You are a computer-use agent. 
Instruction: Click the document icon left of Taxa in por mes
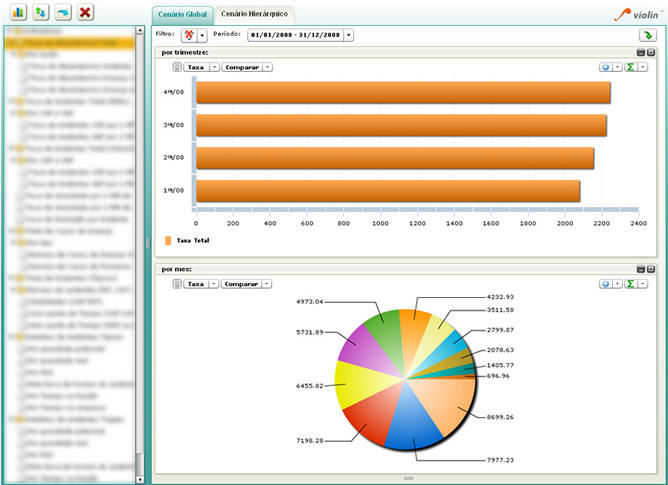point(177,284)
